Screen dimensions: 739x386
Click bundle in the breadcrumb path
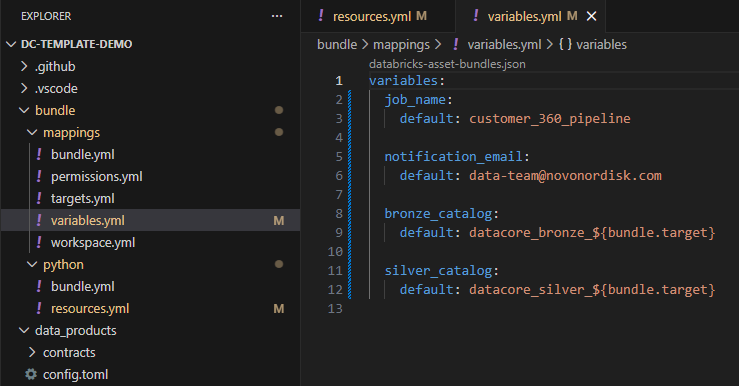tap(337, 45)
